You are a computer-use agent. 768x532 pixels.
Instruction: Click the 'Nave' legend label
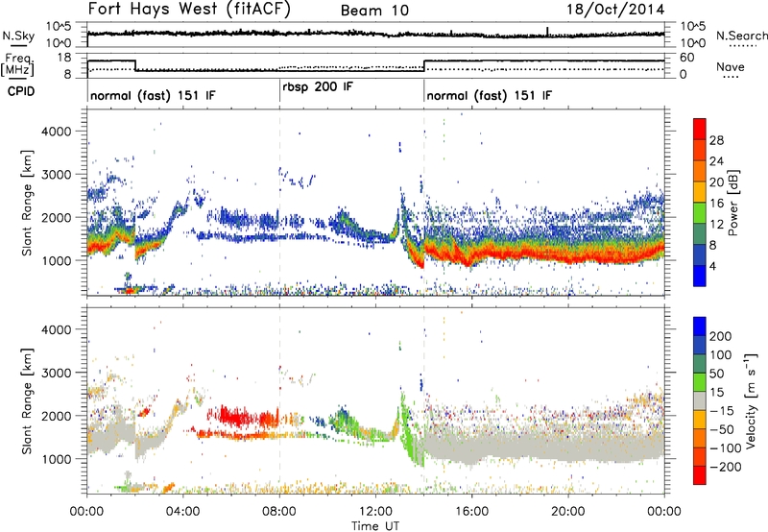730,67
